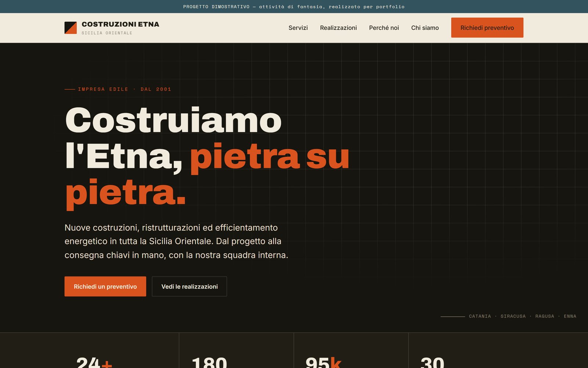Open the Servizi nav link
This screenshot has width=588, height=368.
pos(298,28)
